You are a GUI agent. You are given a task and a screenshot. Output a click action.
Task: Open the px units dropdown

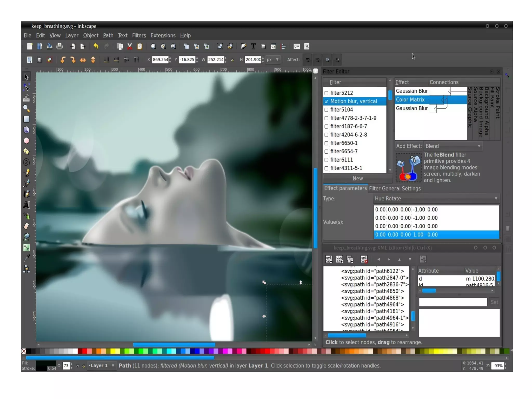(273, 60)
